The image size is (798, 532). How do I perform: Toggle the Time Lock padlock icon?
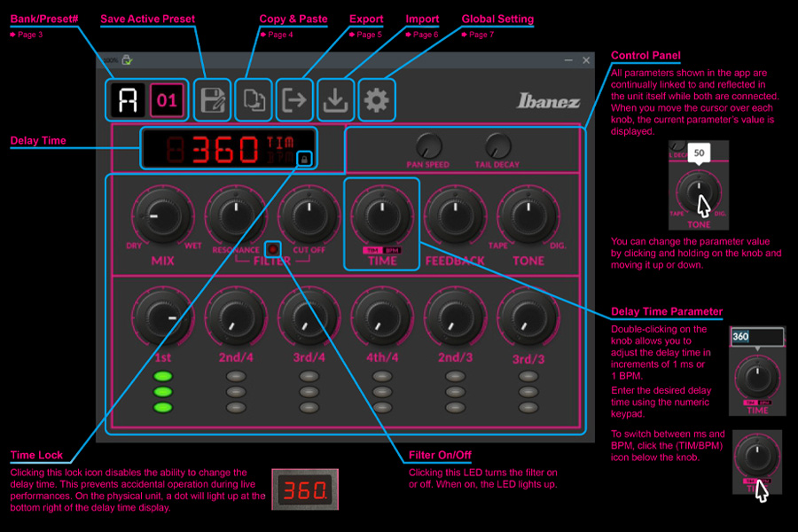click(x=304, y=159)
